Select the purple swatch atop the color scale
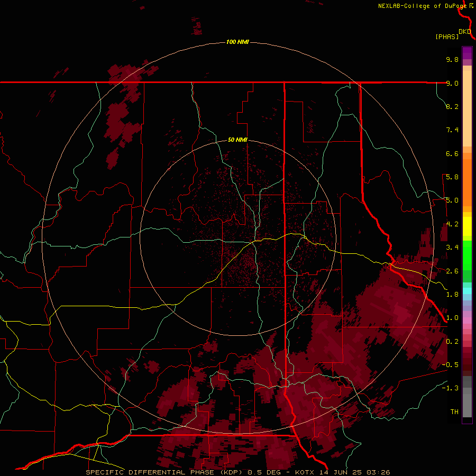Viewport: 476px width, 476px height. [x=467, y=53]
